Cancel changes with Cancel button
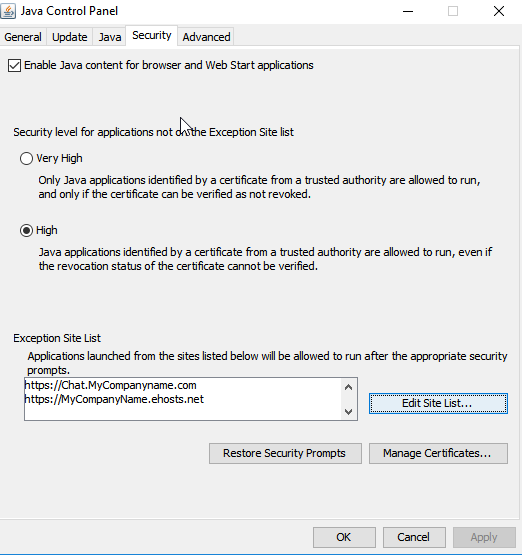 [x=414, y=537]
